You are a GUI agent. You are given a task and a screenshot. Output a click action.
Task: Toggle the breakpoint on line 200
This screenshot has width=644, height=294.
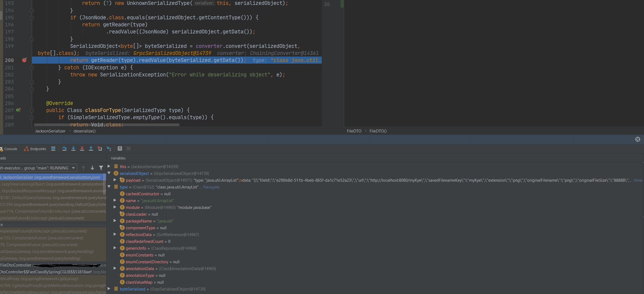click(x=24, y=60)
